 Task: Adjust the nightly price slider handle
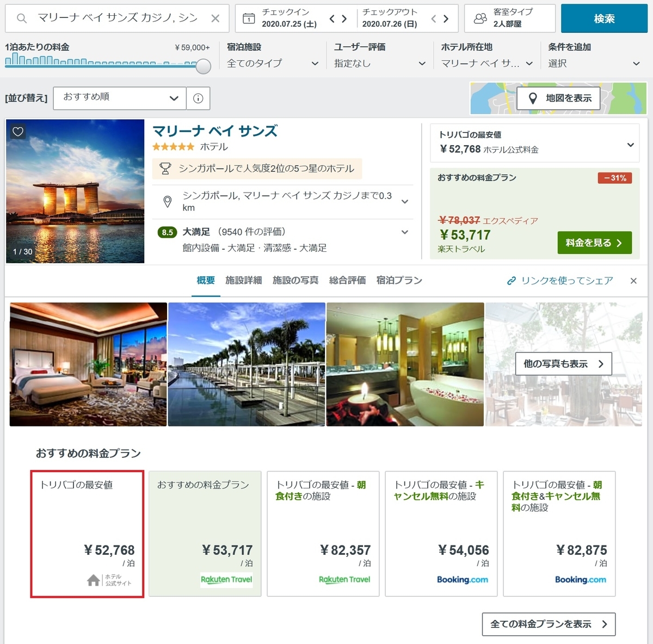pos(203,66)
